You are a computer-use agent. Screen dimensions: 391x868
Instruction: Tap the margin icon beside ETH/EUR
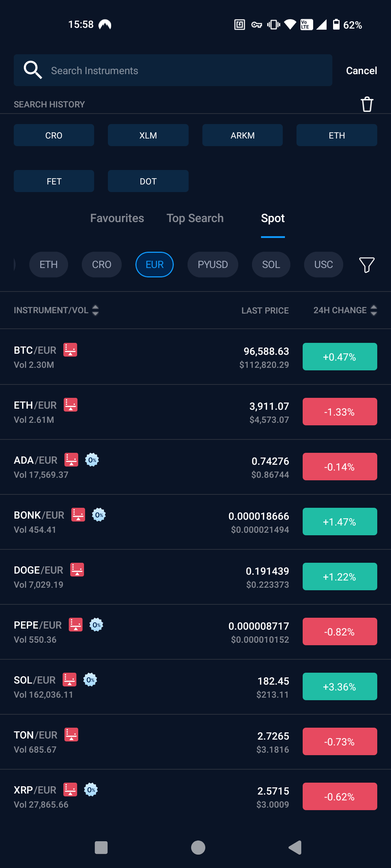[71, 405]
